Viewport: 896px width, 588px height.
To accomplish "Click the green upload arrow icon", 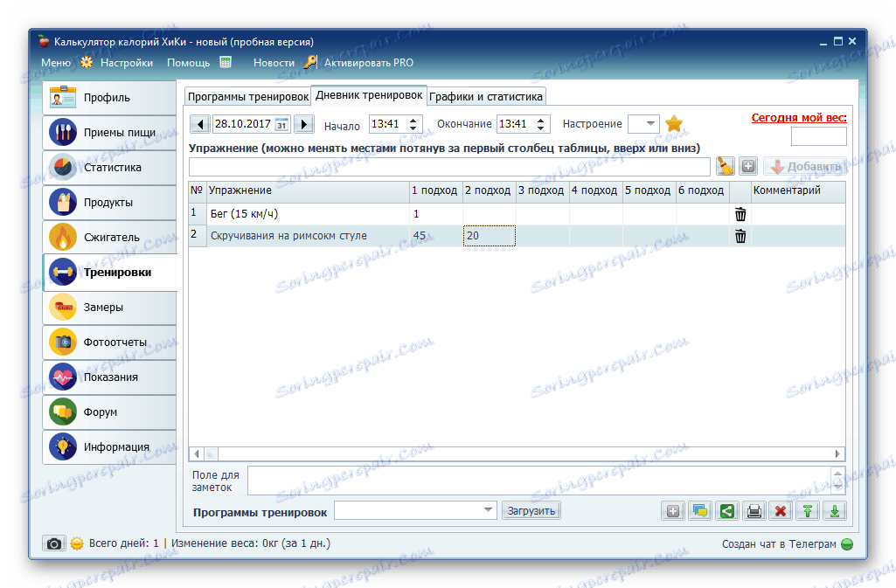I will coord(808,511).
